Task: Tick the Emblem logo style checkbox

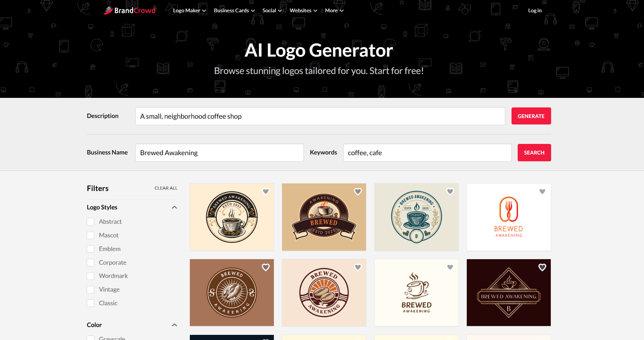Action: (x=90, y=249)
